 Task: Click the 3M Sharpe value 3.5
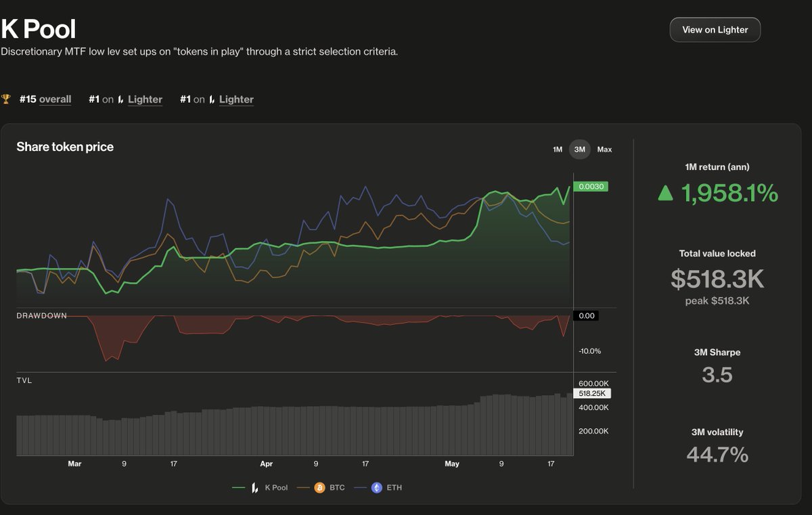pyautogui.click(x=717, y=375)
